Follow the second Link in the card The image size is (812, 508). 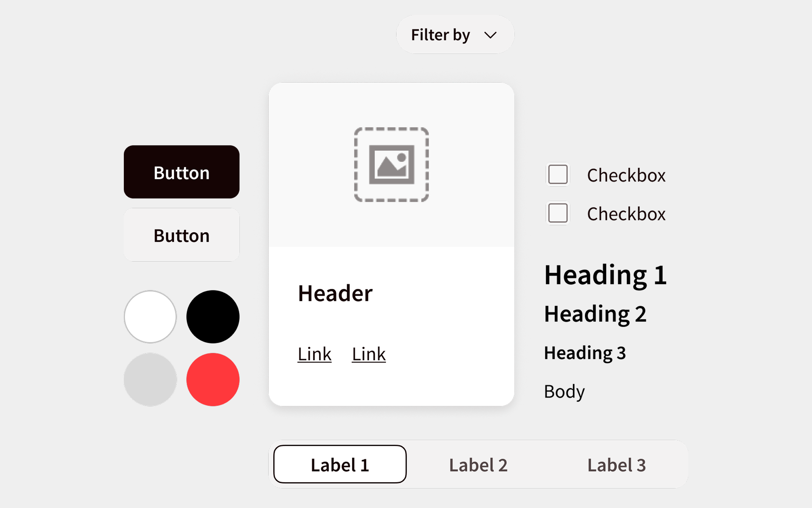click(368, 354)
